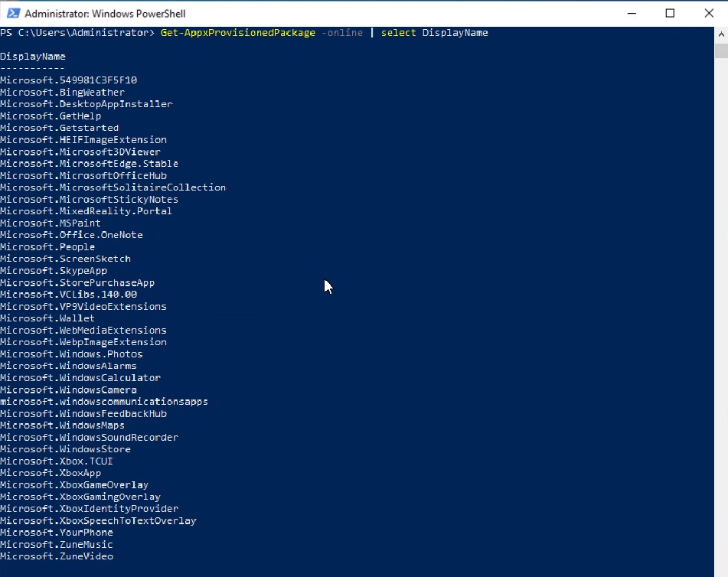
Task: Click the scrollbar thumb at the top
Action: pos(721,50)
